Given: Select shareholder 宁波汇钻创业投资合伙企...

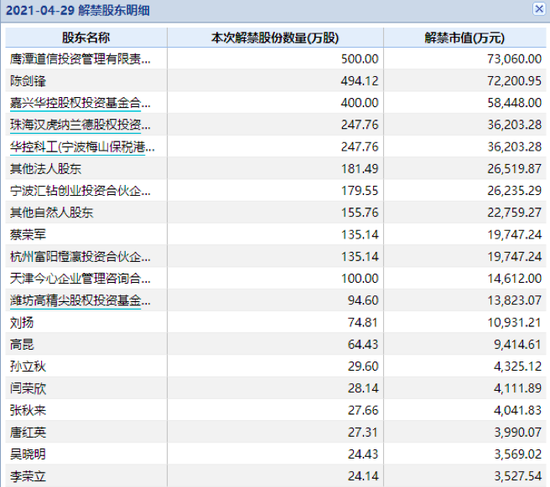Looking at the screenshot, I should point(80,191).
